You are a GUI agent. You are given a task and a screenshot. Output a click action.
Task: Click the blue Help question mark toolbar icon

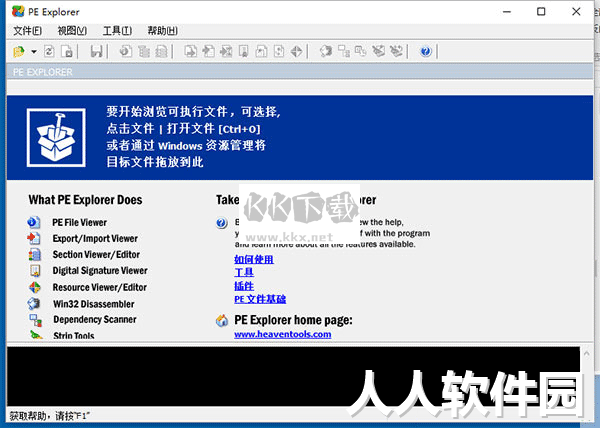(x=426, y=51)
